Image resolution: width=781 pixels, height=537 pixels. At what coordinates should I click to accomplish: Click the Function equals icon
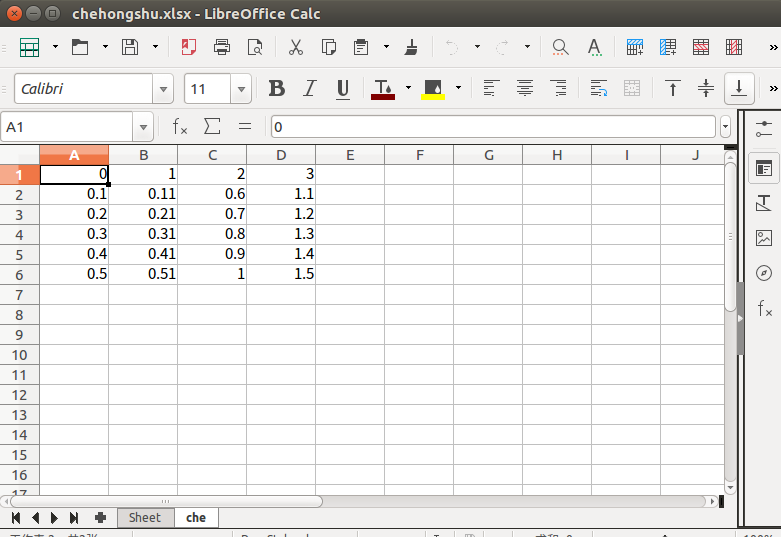click(x=245, y=127)
